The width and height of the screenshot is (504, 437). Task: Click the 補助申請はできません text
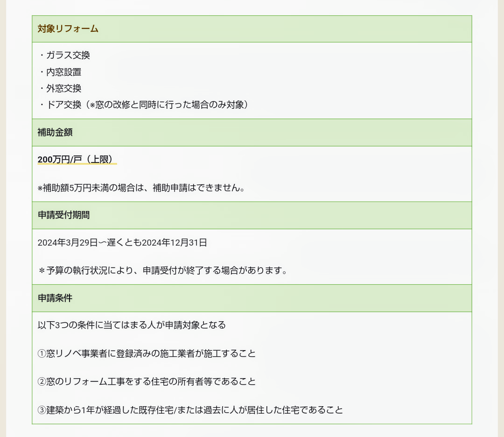pos(198,188)
